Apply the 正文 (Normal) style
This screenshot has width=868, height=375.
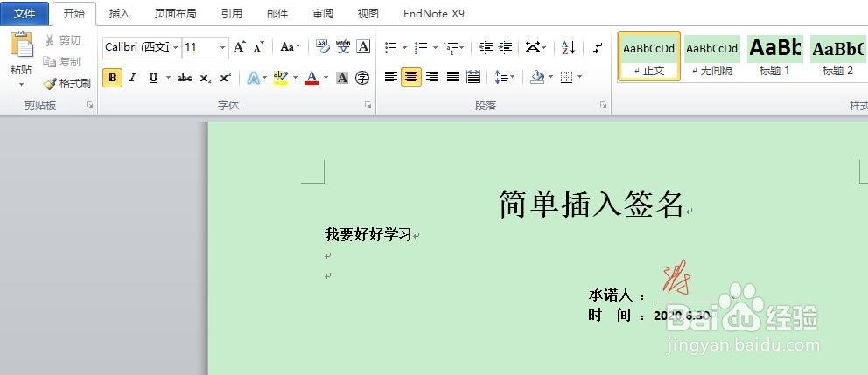(649, 57)
